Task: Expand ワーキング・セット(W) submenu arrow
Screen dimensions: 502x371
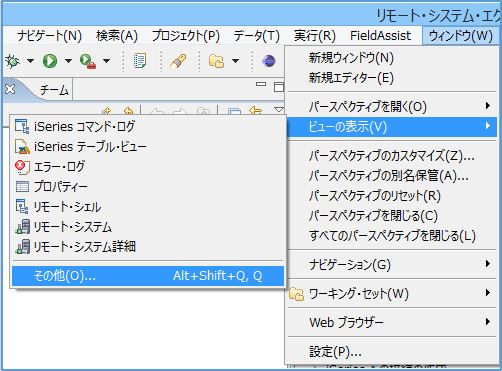Action: click(x=488, y=293)
